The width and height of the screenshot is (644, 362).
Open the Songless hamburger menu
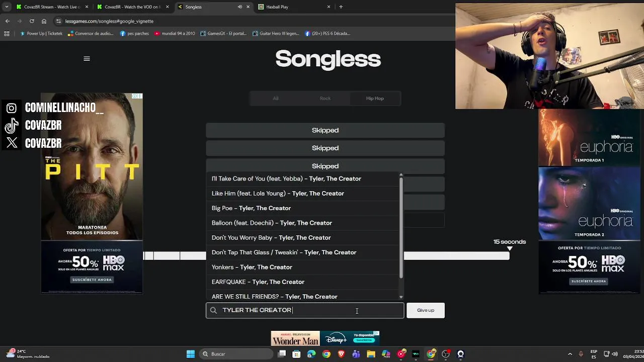click(x=87, y=59)
